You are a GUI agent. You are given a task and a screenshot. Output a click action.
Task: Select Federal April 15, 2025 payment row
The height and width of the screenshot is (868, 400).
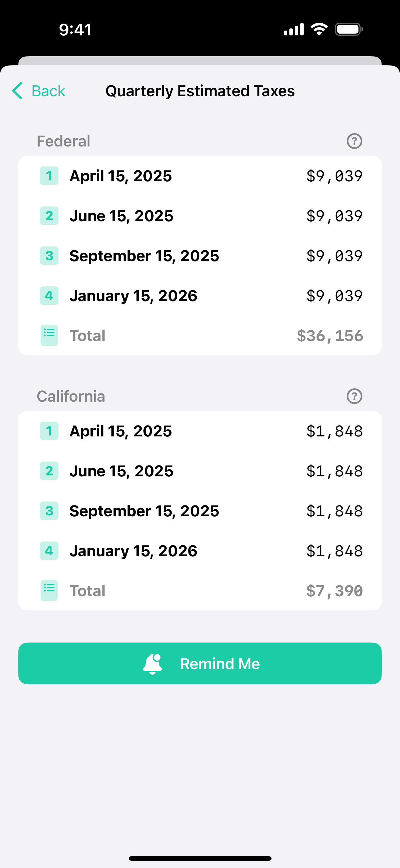[x=200, y=176]
